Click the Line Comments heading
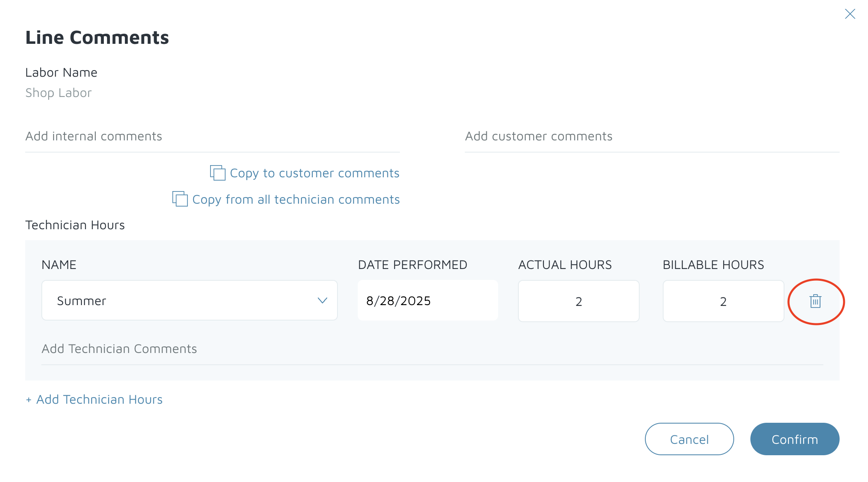The image size is (868, 482). pos(97,38)
